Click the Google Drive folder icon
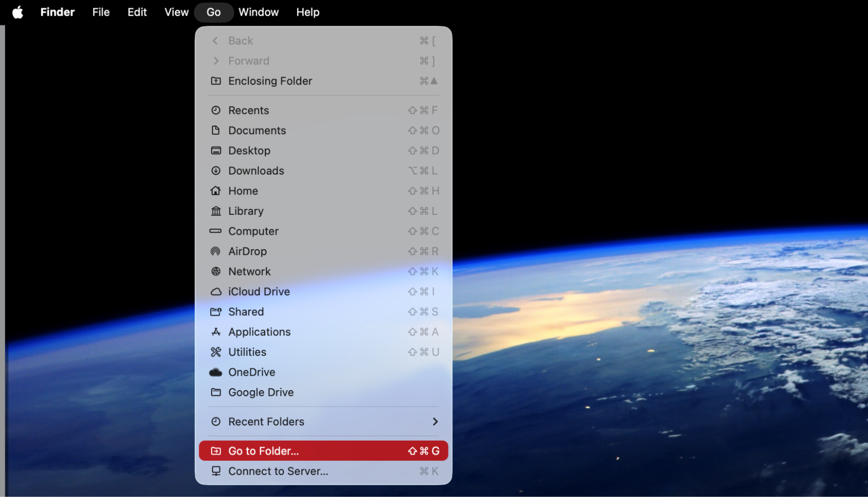The image size is (868, 497). point(216,392)
